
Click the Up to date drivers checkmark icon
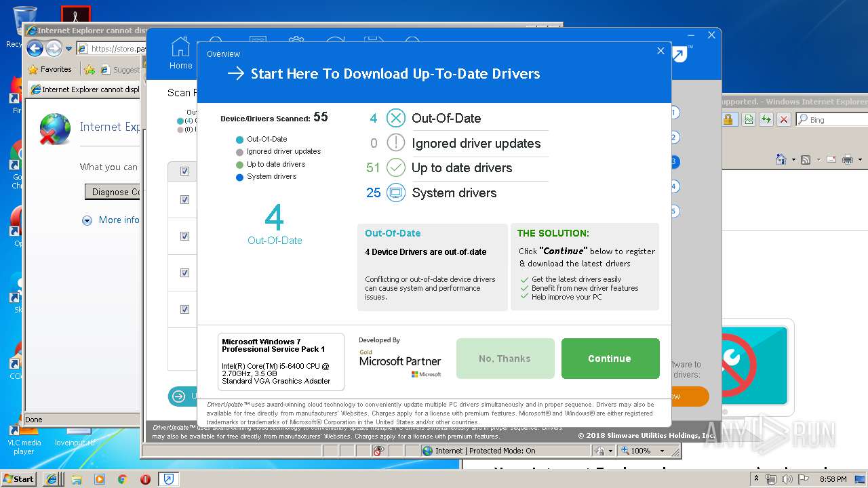tap(396, 167)
